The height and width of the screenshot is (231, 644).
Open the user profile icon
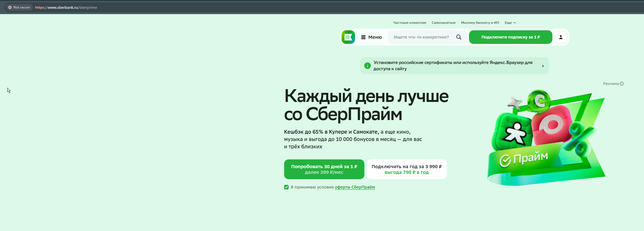[x=561, y=37]
